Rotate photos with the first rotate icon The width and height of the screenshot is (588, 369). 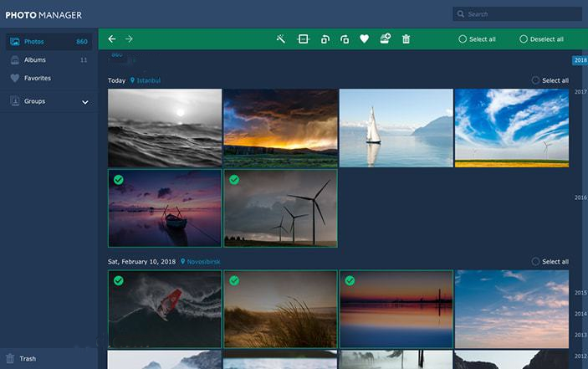coord(325,39)
